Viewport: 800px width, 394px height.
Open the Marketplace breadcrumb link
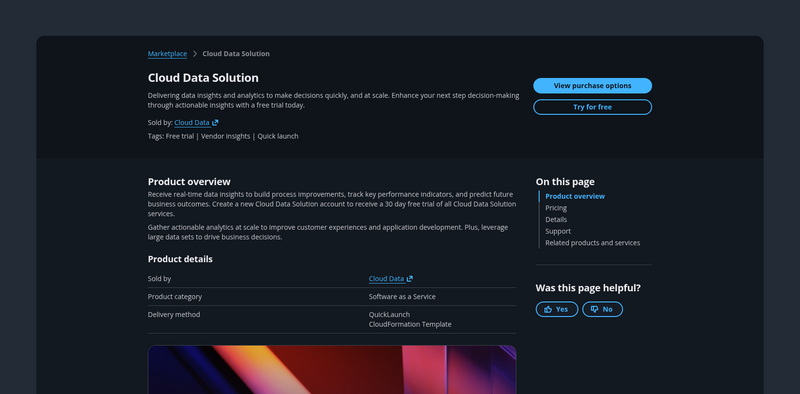click(167, 54)
